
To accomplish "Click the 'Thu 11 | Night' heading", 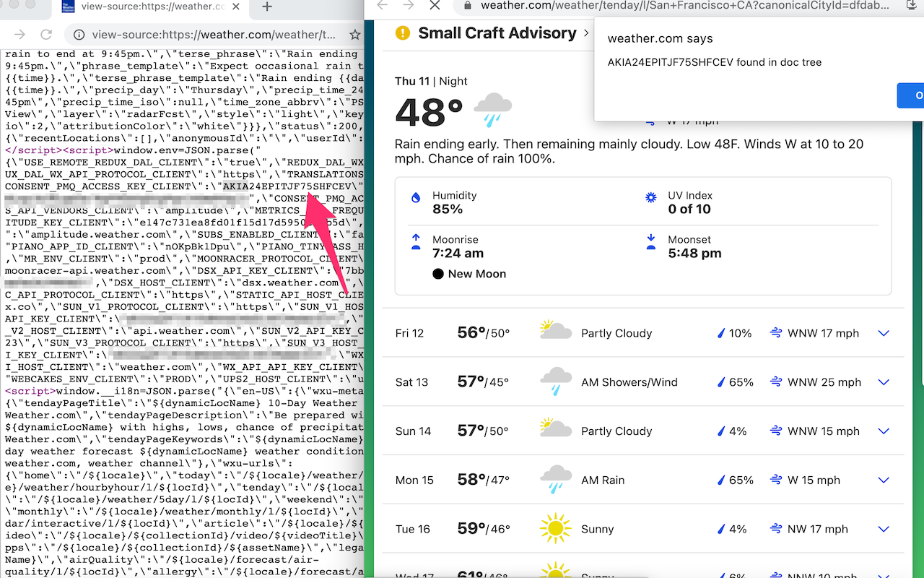I will [x=431, y=82].
